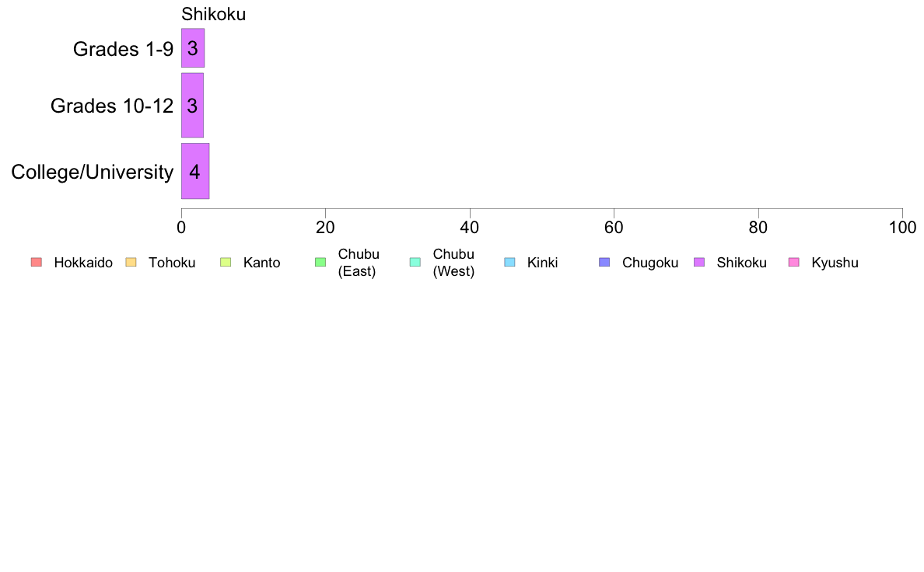Viewport: 924px width, 572px height.
Task: Toggle the Hokkaido legend label
Action: (83, 263)
